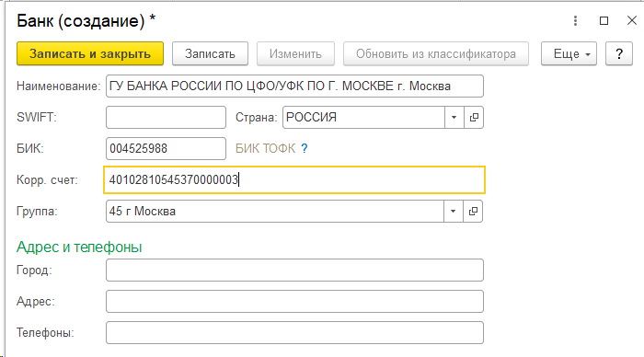This screenshot has height=357, width=644.
Task: Click the Изменить button
Action: tap(295, 53)
